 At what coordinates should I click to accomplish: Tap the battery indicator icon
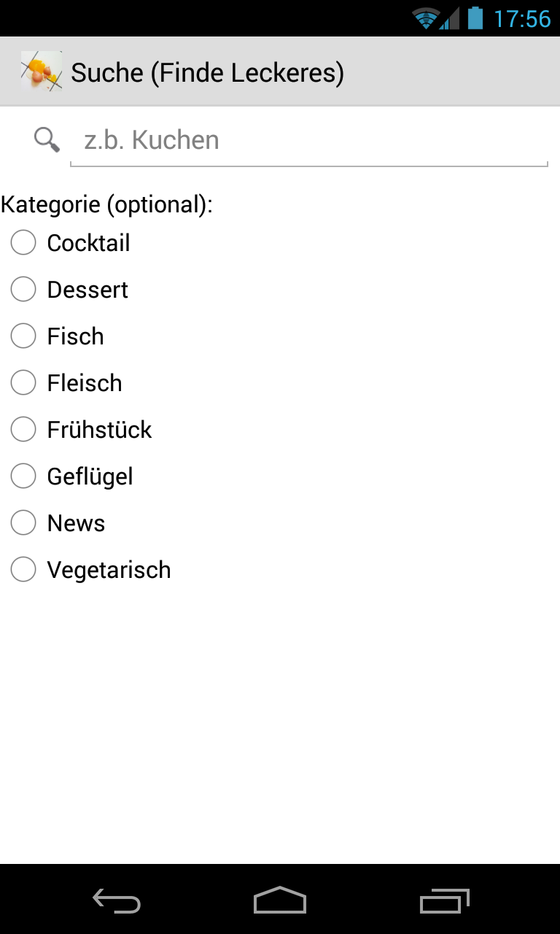click(475, 18)
